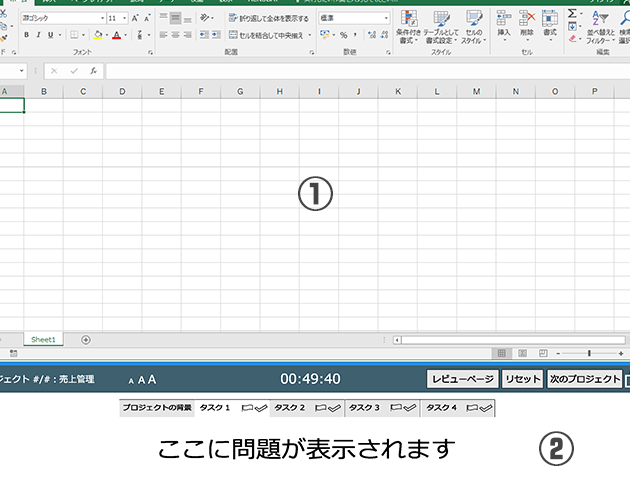630x502 pixels.
Task: Add a new sheet with plus button
Action: pyautogui.click(x=86, y=340)
